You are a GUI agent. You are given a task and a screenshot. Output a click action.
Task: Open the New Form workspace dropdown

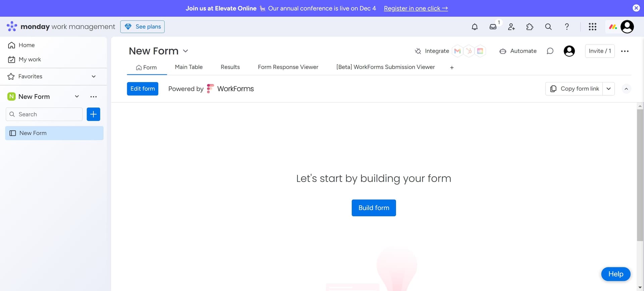[x=77, y=96]
